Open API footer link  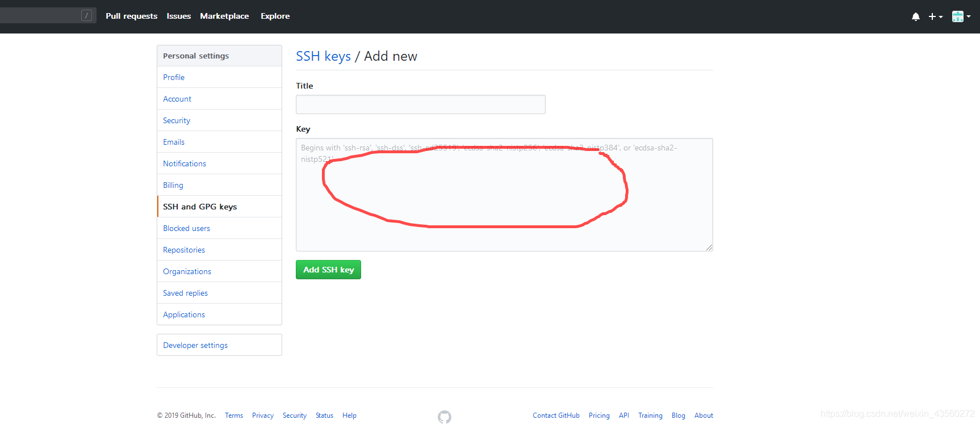pos(624,415)
